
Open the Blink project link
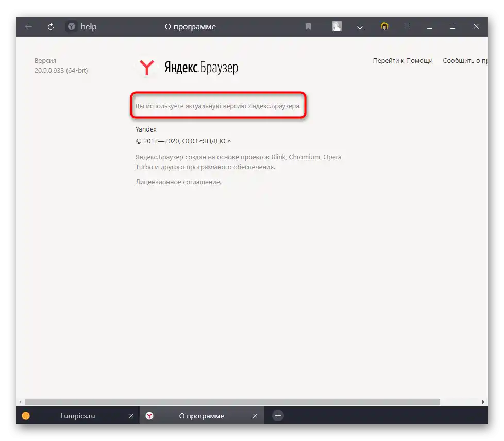pos(278,157)
